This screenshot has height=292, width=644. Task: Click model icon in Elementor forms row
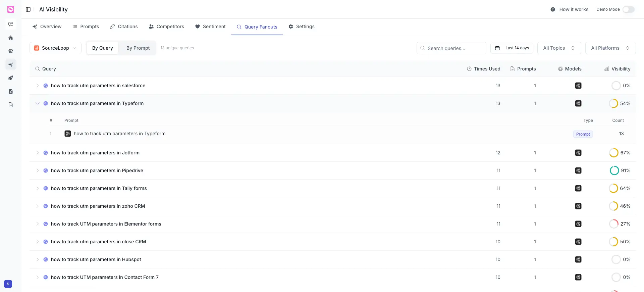point(578,224)
